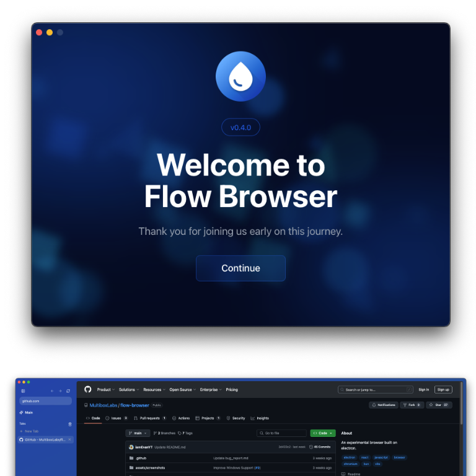The width and height of the screenshot is (476, 476).
Task: Click the bun topic tag
Action: 366,464
